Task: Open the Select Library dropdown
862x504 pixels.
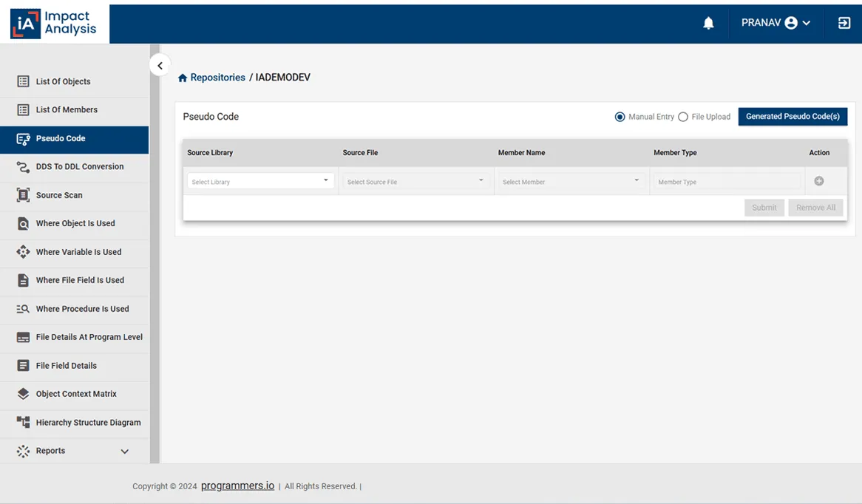Action: (x=260, y=181)
